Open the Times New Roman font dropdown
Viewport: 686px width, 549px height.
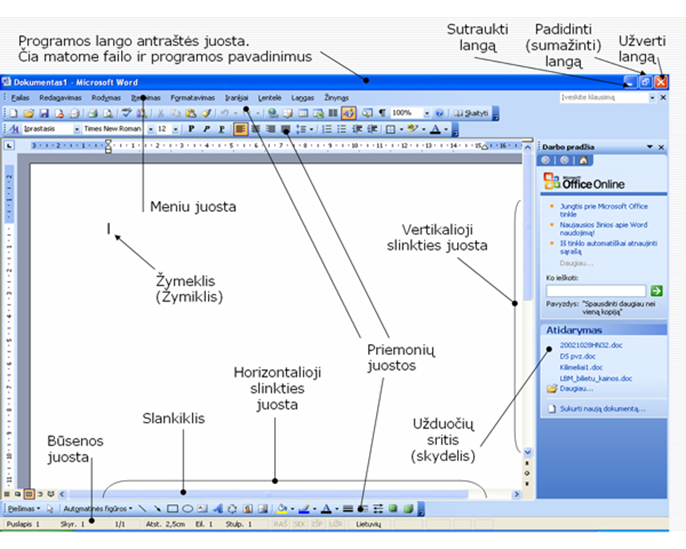coord(150,129)
